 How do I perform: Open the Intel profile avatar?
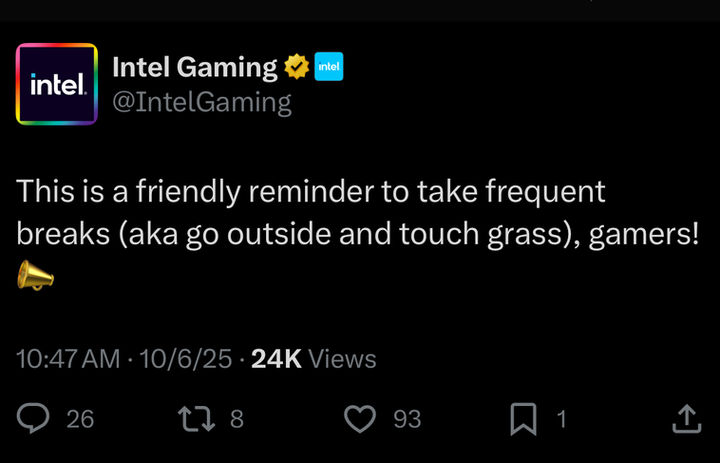(x=57, y=84)
